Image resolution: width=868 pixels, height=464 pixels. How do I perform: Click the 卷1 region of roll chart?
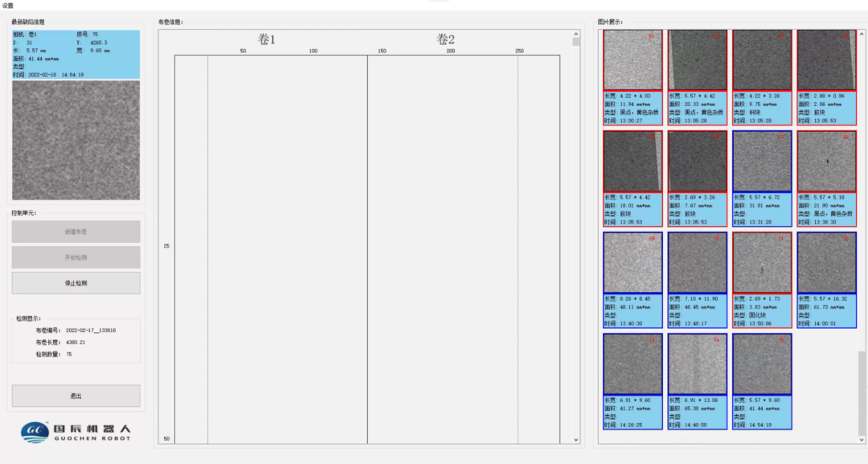271,241
